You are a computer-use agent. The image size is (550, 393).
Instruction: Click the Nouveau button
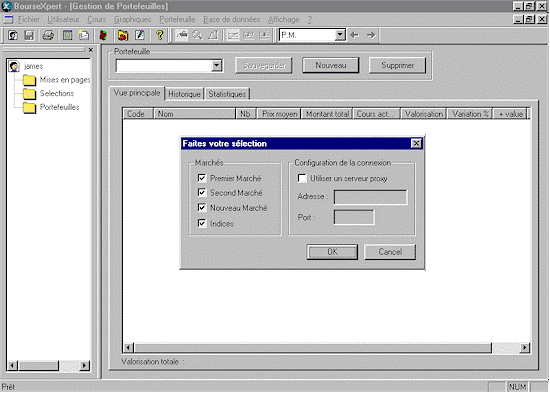coord(331,65)
